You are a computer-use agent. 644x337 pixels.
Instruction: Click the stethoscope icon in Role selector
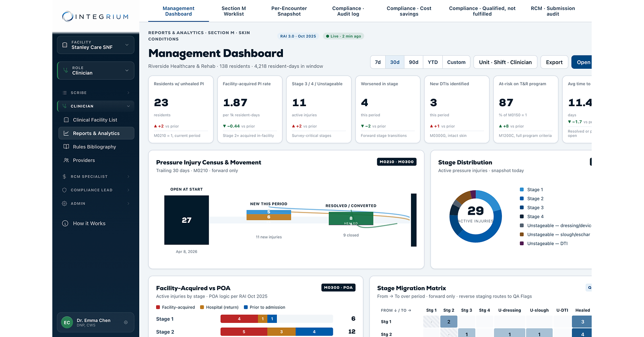coord(66,70)
